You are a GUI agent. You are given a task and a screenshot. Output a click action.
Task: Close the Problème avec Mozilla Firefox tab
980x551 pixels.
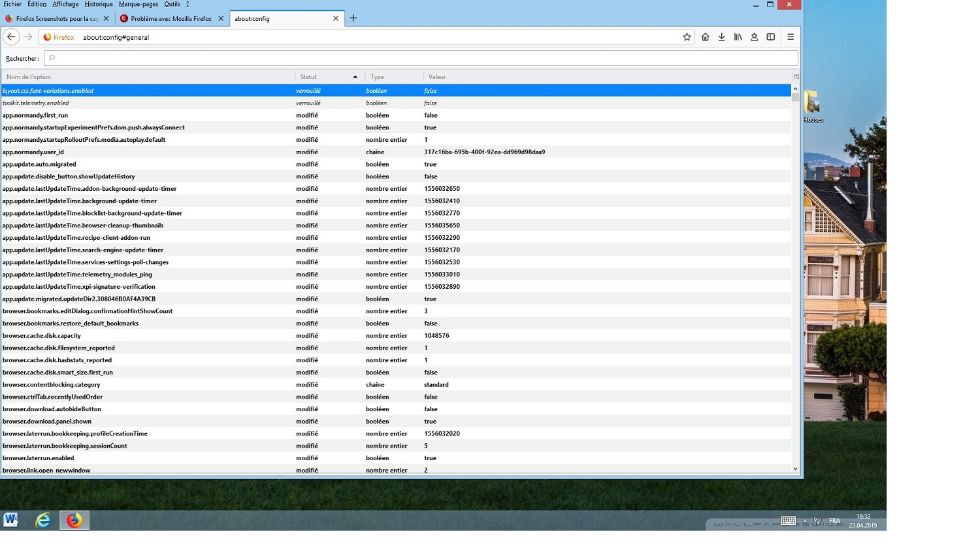click(x=221, y=18)
